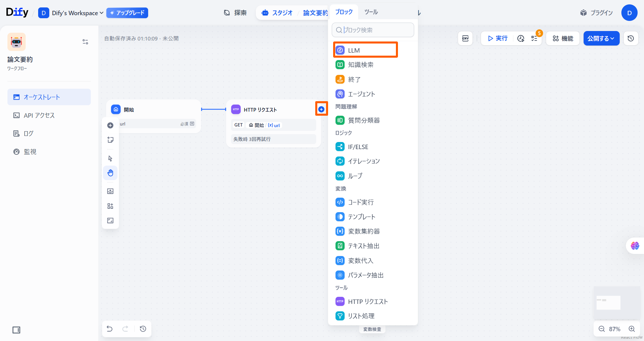Open the ログ menu item
Screen dimensions: 644x341
28,134
